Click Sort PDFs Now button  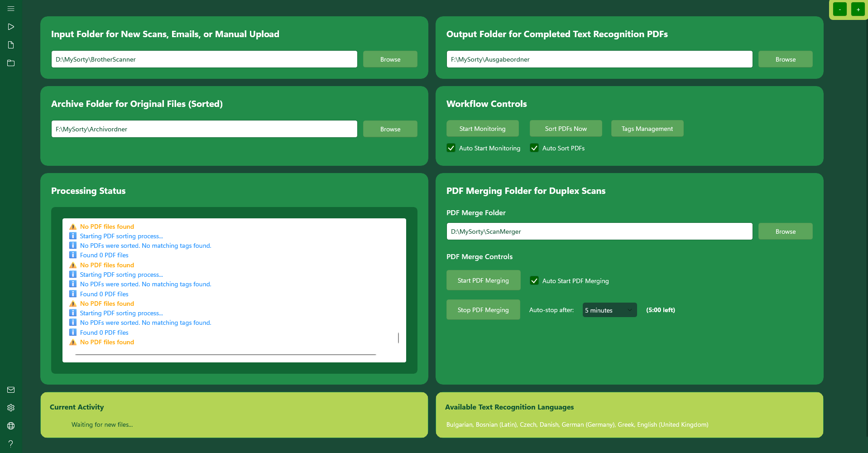[x=566, y=128]
